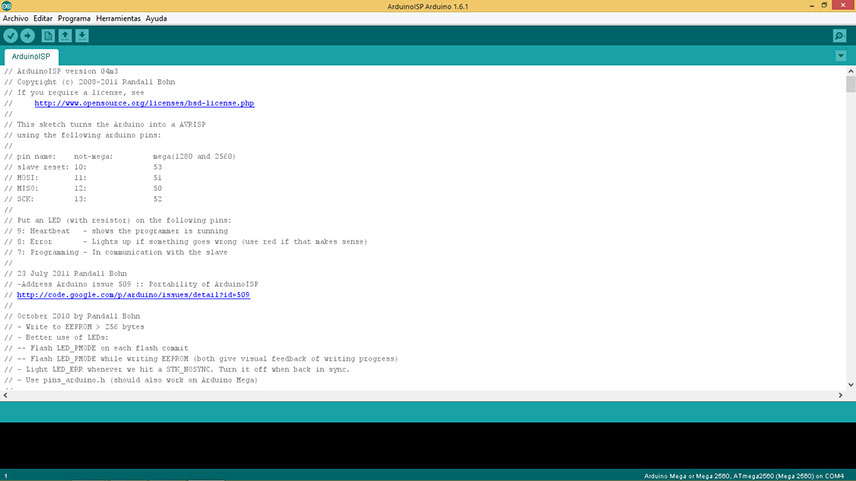Open a sketch with the up-arrow icon

(65, 36)
